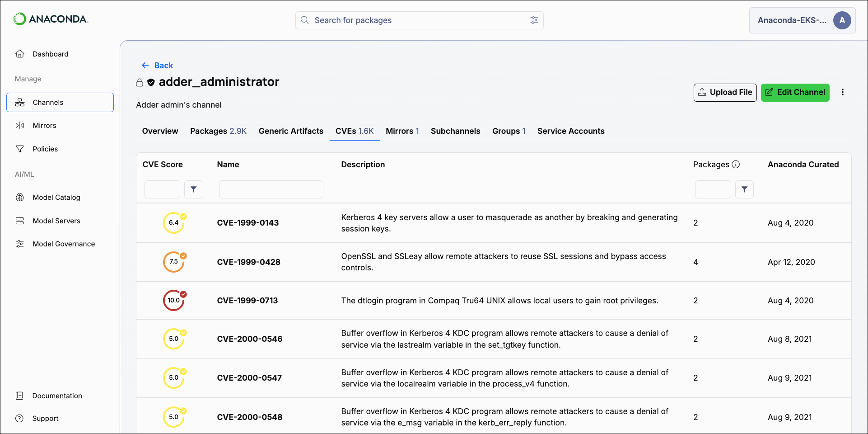Select the Model Servers icon

[x=20, y=220]
